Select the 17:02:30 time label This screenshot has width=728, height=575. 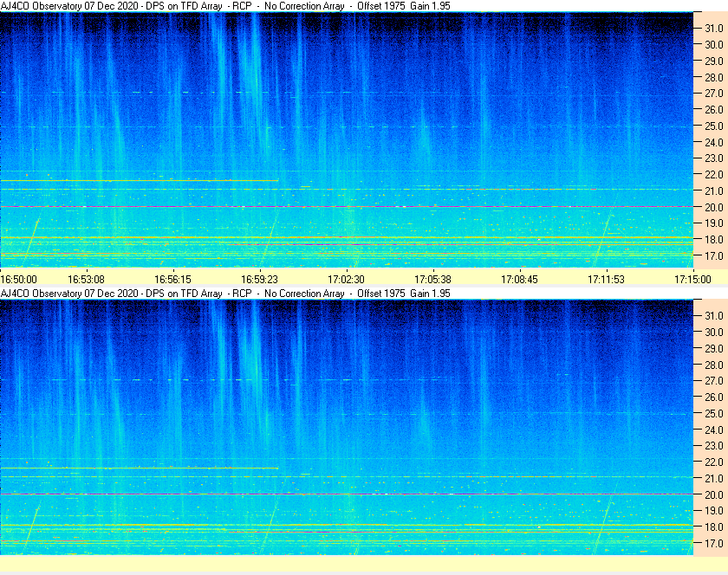tap(347, 280)
